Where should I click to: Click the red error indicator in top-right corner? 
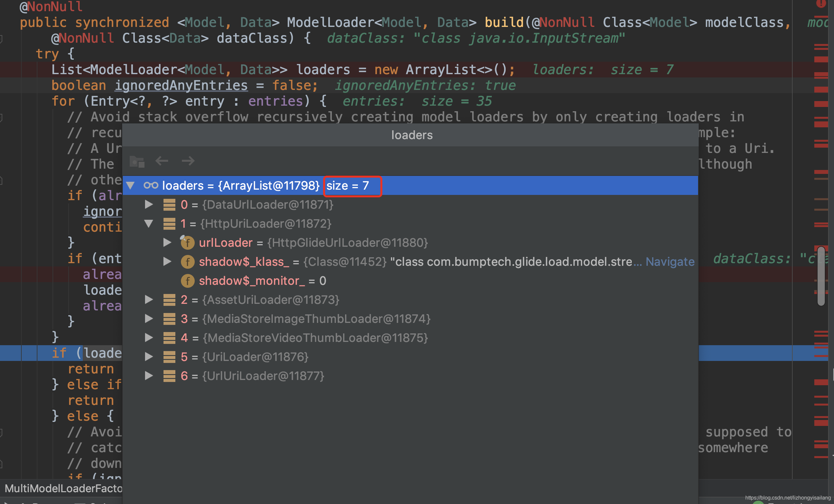click(822, 4)
